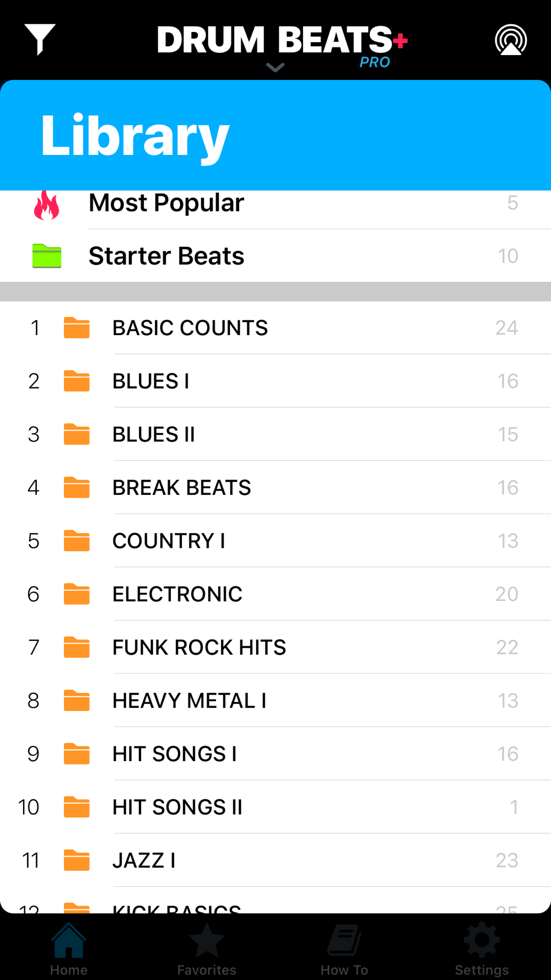Open the green Starter Beats folder icon
This screenshot has height=980, width=551.
(47, 256)
